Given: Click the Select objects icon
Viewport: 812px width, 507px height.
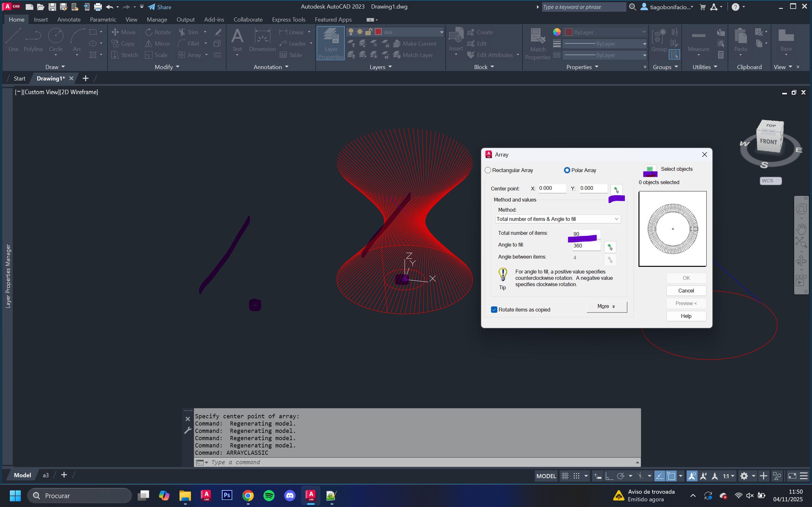Looking at the screenshot, I should coord(650,170).
